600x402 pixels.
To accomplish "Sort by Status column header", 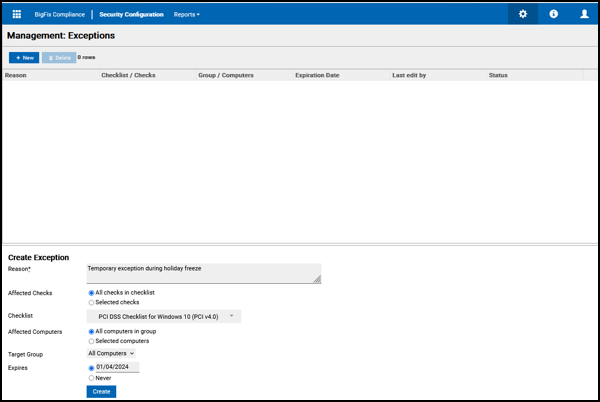I will point(535,75).
